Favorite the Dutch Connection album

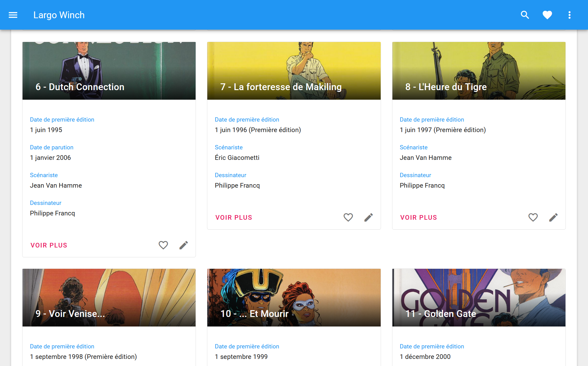163,245
